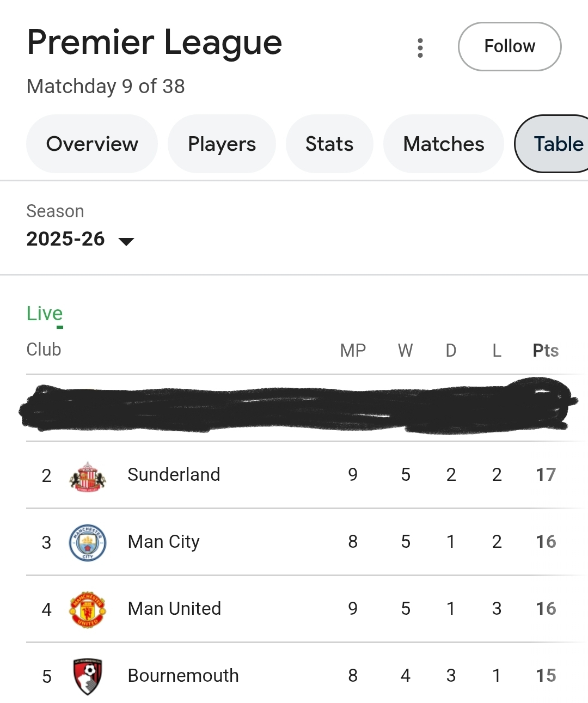Open Man City team name link
Viewport: 588px width, 703px height.
163,542
